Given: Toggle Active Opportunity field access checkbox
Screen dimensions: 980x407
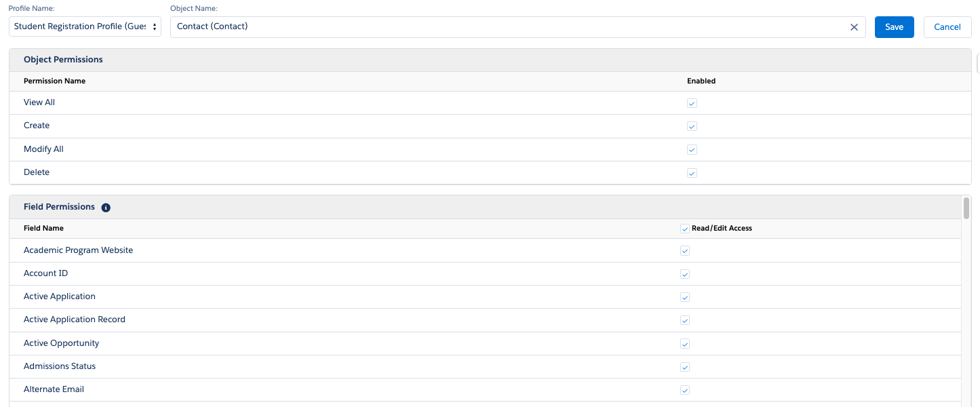Looking at the screenshot, I should point(685,344).
